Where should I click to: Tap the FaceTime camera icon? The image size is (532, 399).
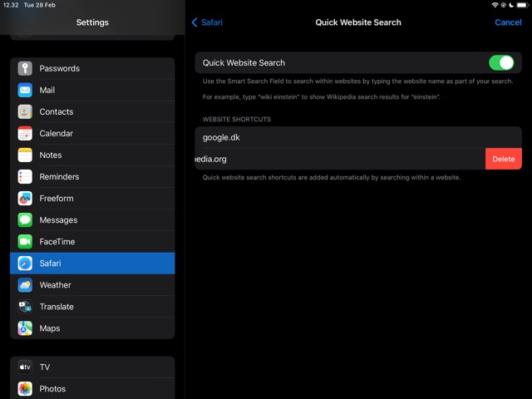click(25, 242)
